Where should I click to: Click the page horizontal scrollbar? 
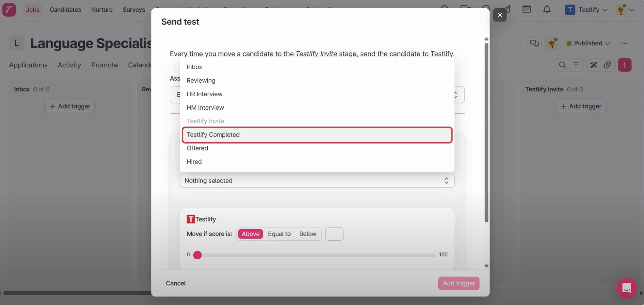[x=77, y=293]
